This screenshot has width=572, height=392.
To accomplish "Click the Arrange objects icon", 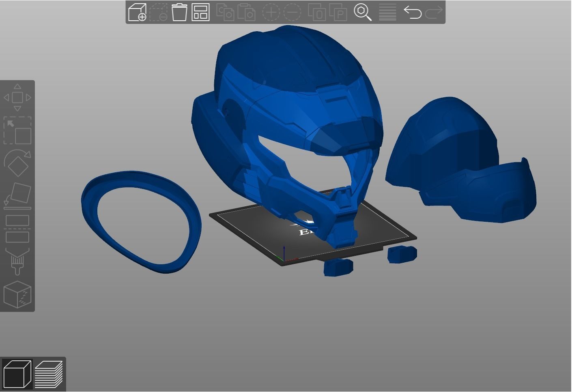I will 200,12.
